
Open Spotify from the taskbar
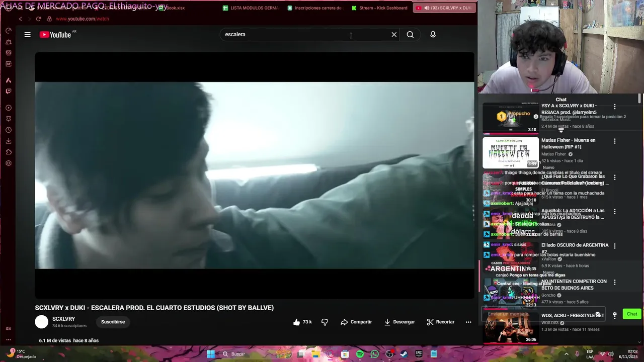click(x=360, y=354)
